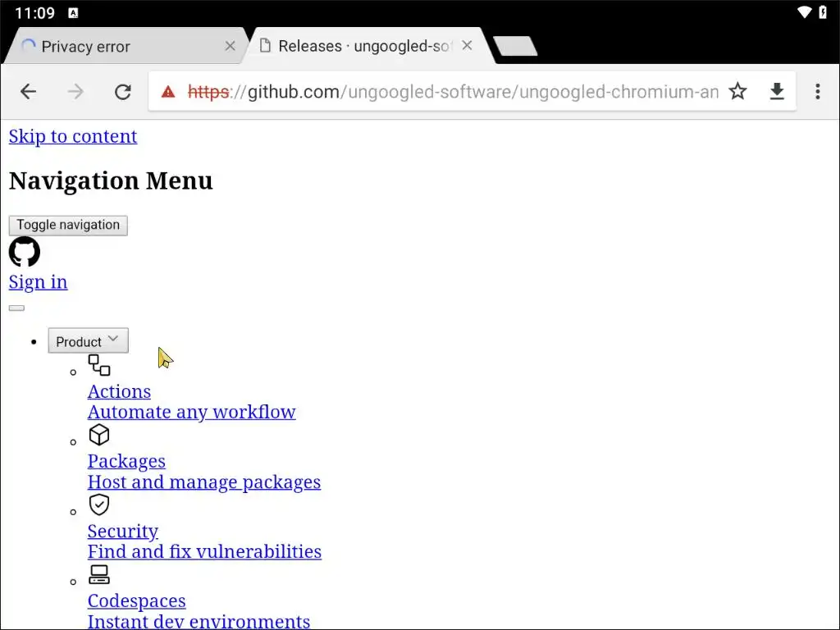
Task: Click the Security shield icon
Action: click(99, 504)
